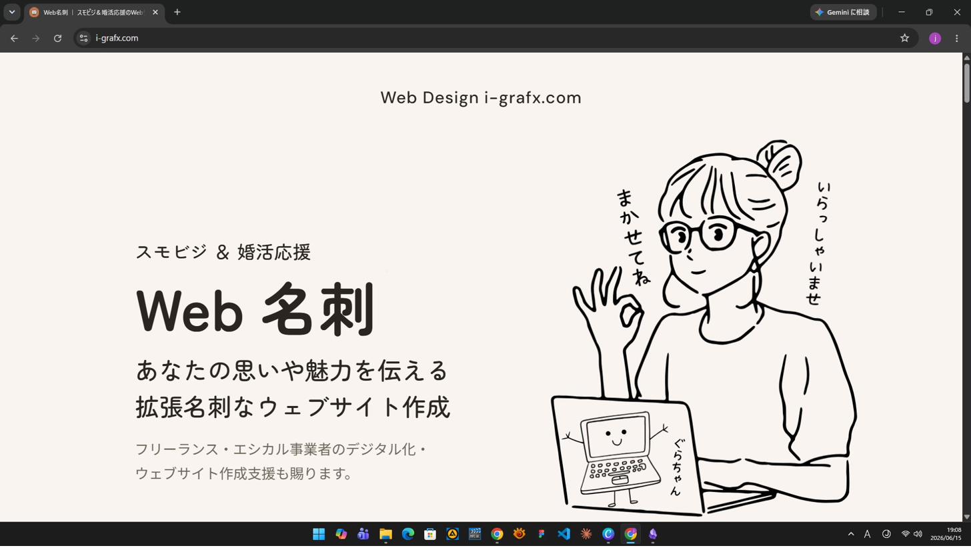The width and height of the screenshot is (971, 560).
Task: Open Visual Studio Code from the taskbar
Action: (564, 534)
